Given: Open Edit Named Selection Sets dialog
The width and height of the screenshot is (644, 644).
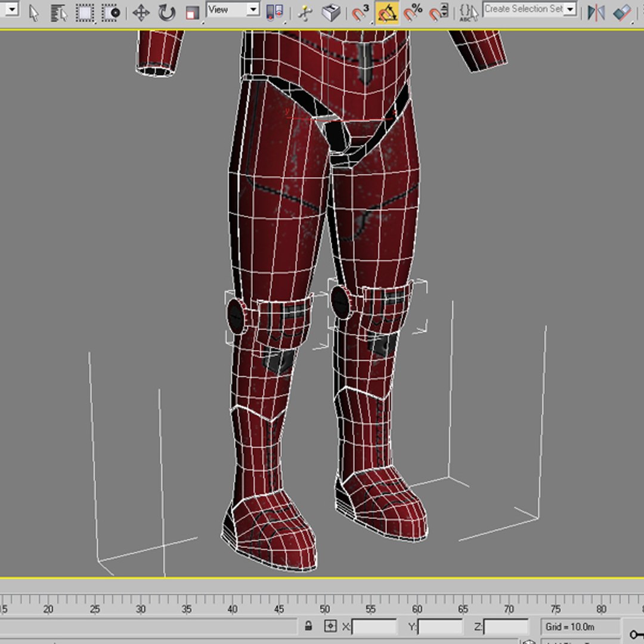Looking at the screenshot, I should click(x=469, y=13).
